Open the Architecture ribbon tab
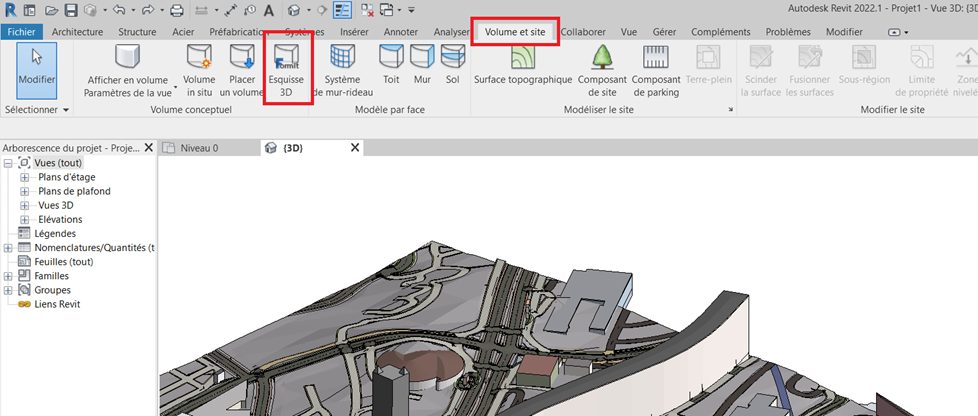Viewport: 978px width, 416px height. (x=77, y=32)
